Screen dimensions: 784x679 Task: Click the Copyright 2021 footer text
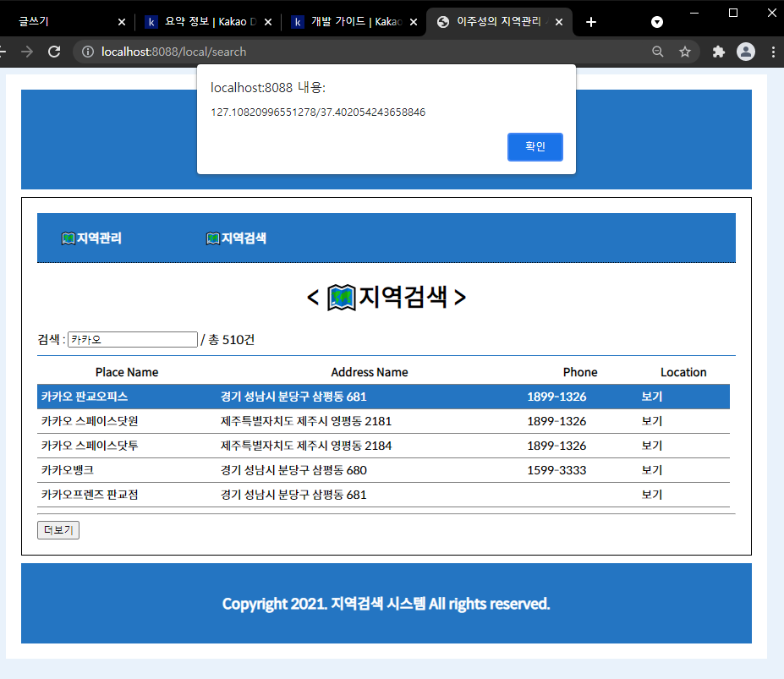(386, 604)
